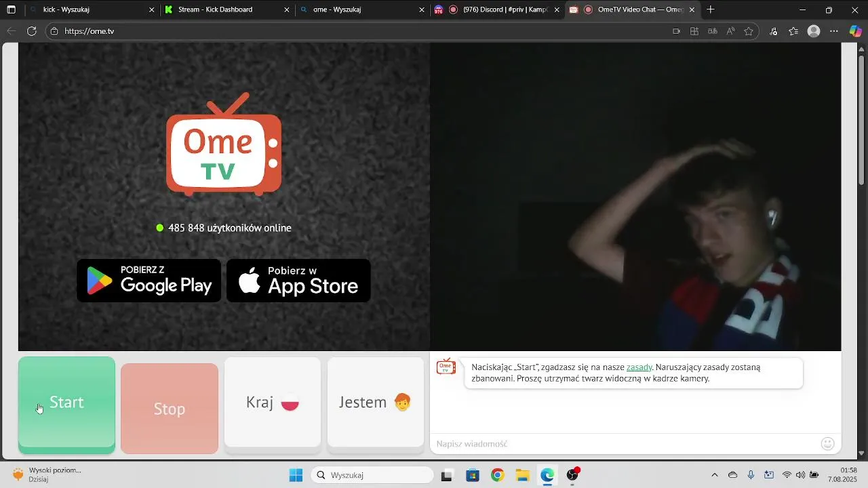Open Task View from the taskbar
868x488 pixels.
[x=446, y=475]
